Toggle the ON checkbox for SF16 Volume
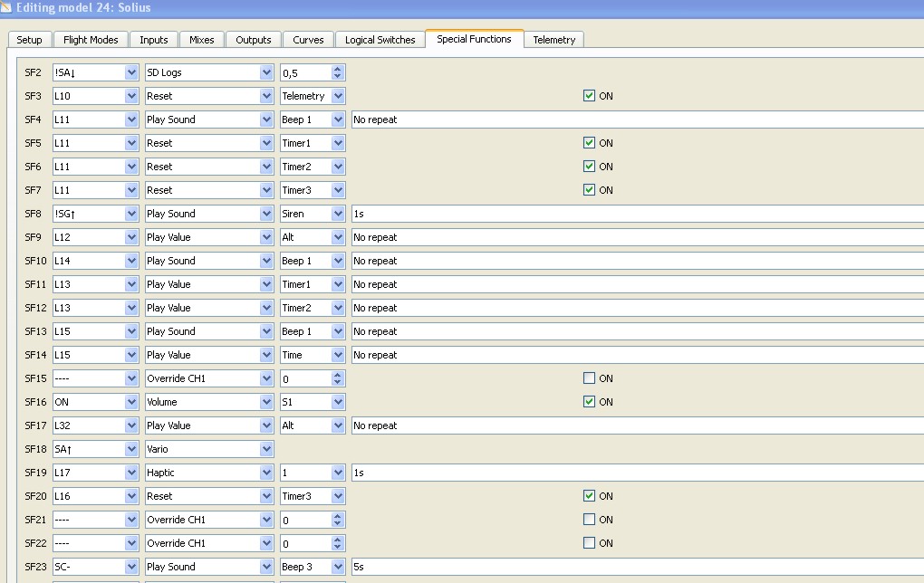Screen dimensions: 924x583 click(x=590, y=402)
